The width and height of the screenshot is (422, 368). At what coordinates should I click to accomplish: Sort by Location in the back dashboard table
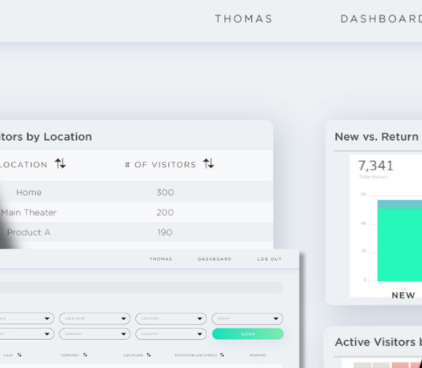pos(60,164)
